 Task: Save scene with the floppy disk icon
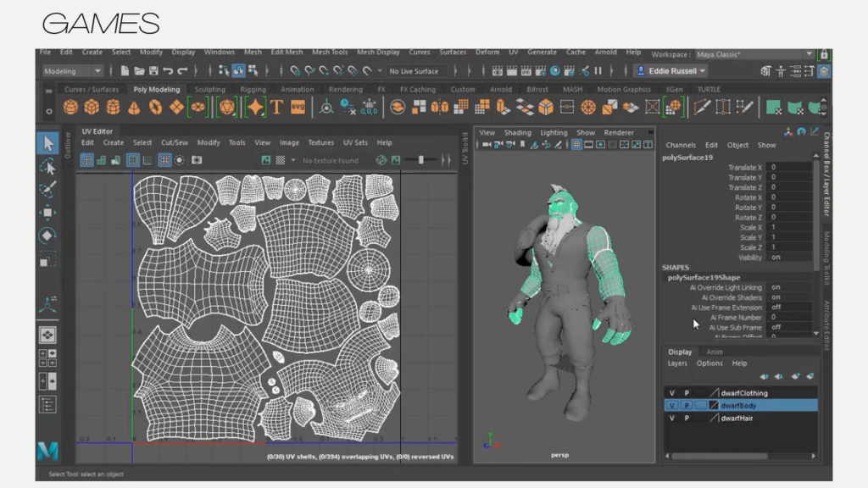pos(153,71)
